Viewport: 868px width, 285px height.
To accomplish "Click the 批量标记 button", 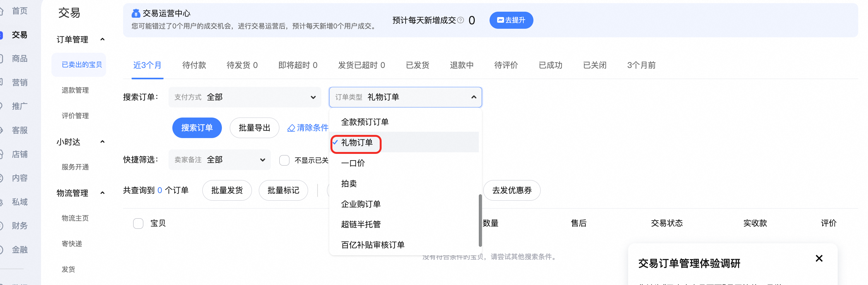I will pyautogui.click(x=283, y=190).
